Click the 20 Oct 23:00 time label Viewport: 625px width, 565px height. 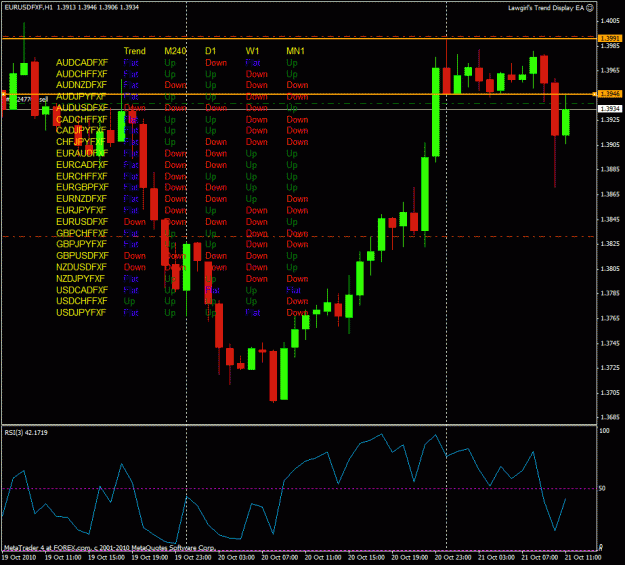pos(453,557)
